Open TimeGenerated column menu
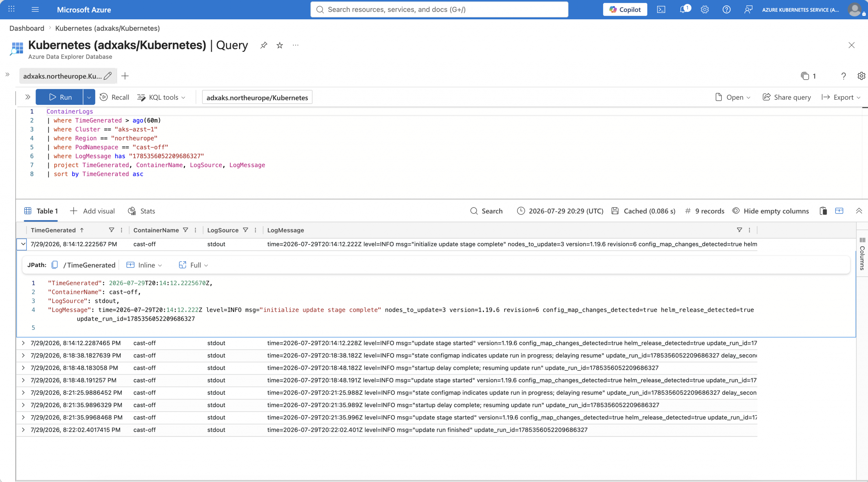 (x=122, y=230)
